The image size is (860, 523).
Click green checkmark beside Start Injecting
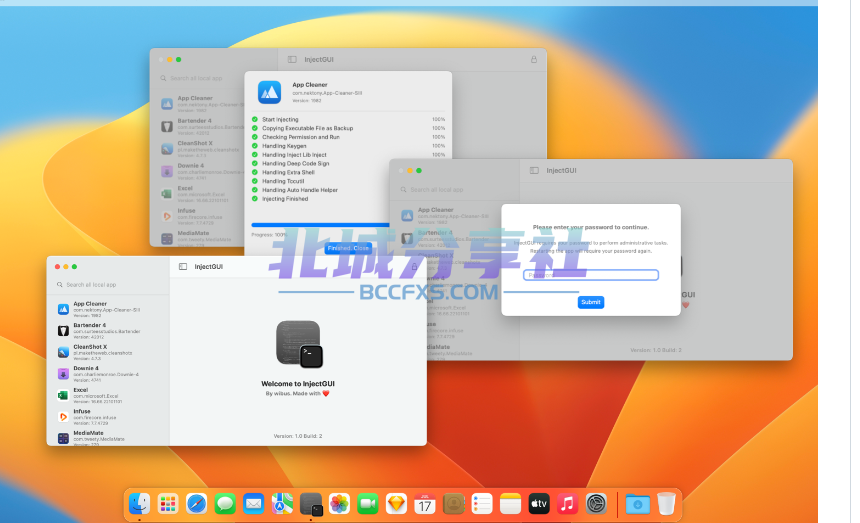click(254, 119)
